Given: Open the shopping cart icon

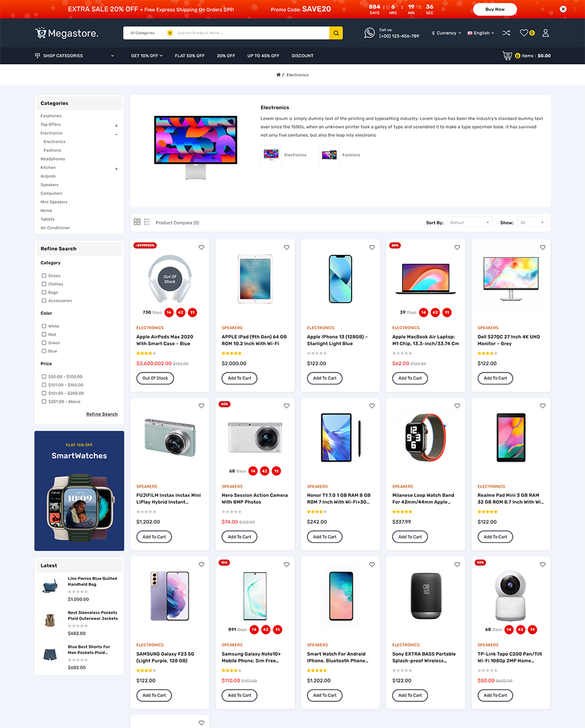Looking at the screenshot, I should point(507,56).
